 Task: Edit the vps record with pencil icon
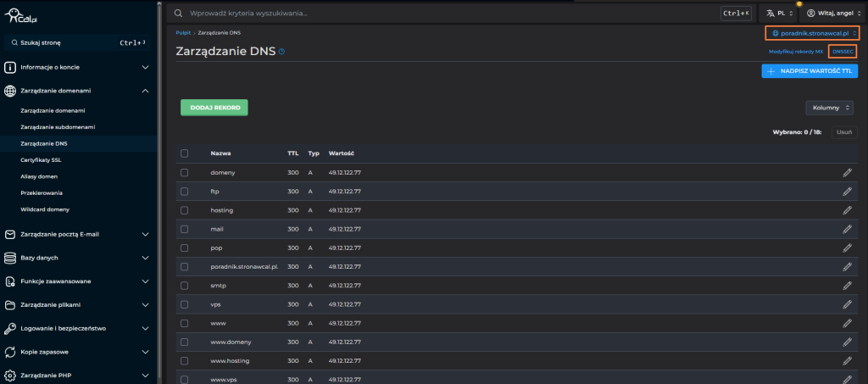point(847,304)
